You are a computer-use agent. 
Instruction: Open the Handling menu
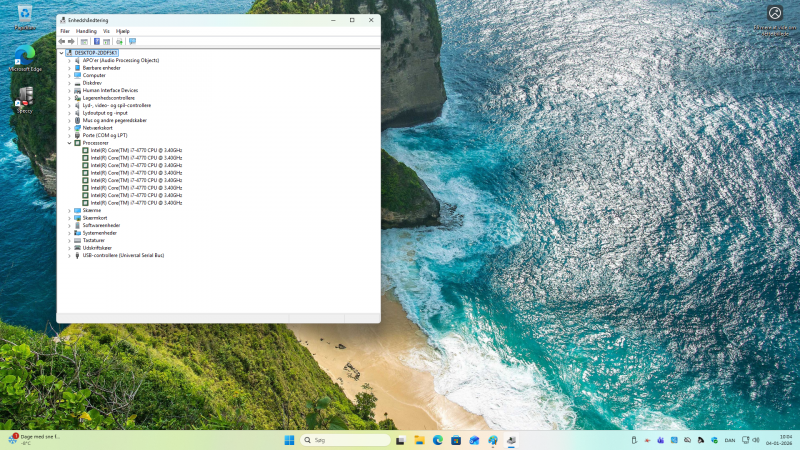pyautogui.click(x=86, y=31)
